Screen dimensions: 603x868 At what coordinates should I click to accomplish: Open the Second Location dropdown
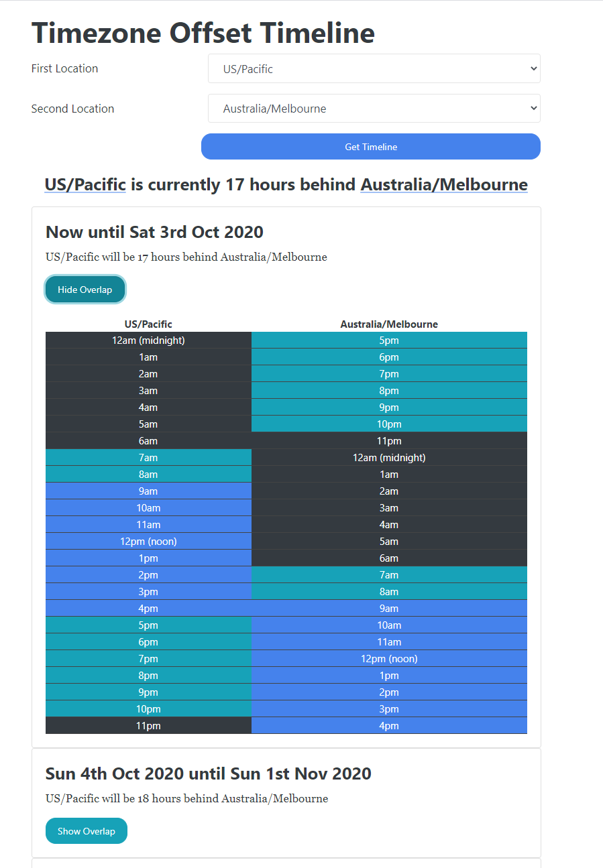(x=374, y=109)
